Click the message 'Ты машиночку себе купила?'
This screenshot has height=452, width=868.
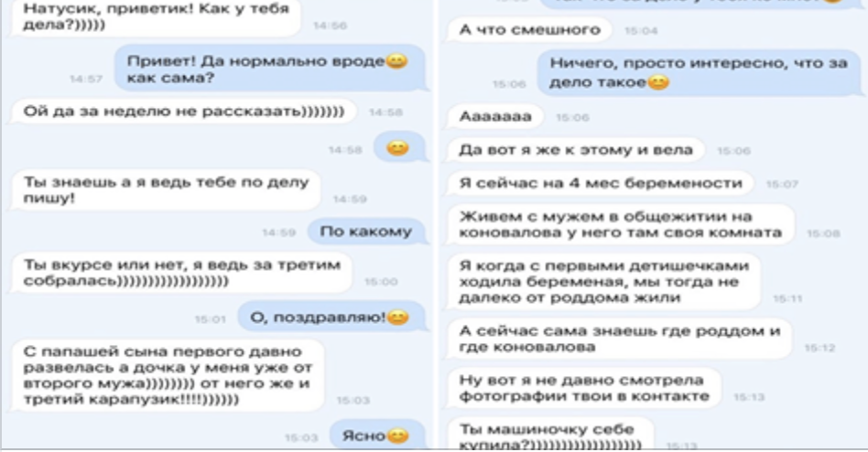point(550,435)
